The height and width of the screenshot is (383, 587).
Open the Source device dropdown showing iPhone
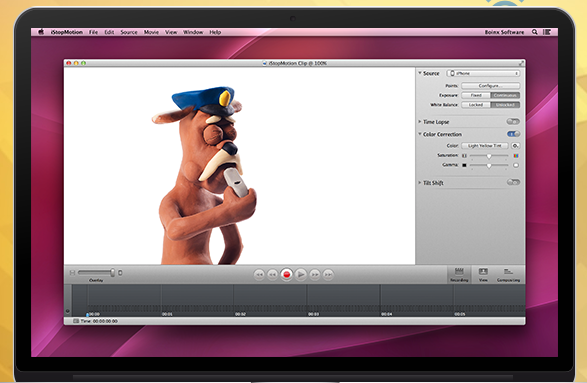click(483, 73)
